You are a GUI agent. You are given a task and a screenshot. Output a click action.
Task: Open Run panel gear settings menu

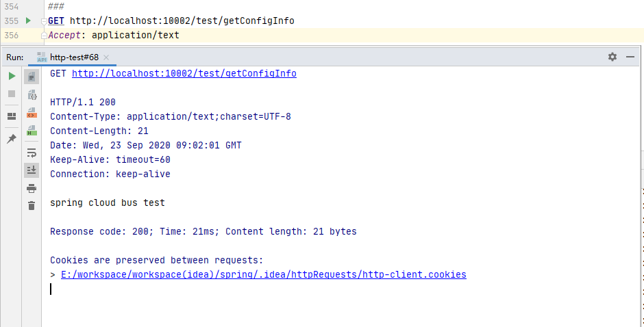612,57
